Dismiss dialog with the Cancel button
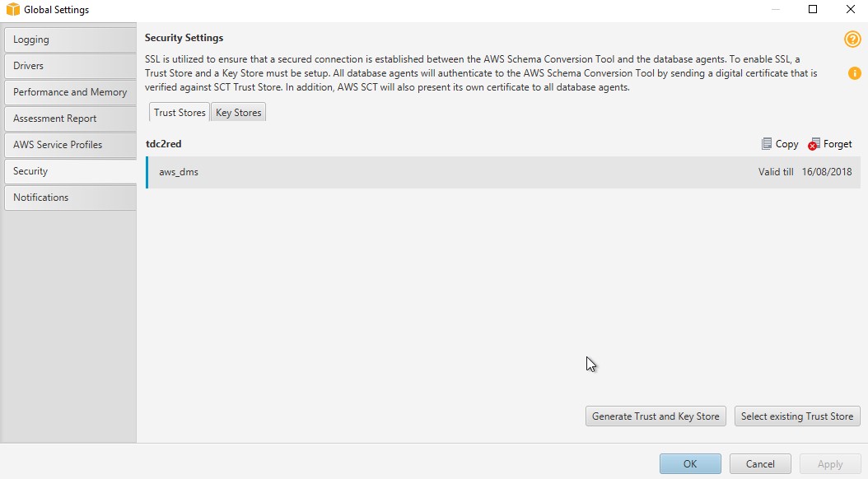 coord(760,464)
